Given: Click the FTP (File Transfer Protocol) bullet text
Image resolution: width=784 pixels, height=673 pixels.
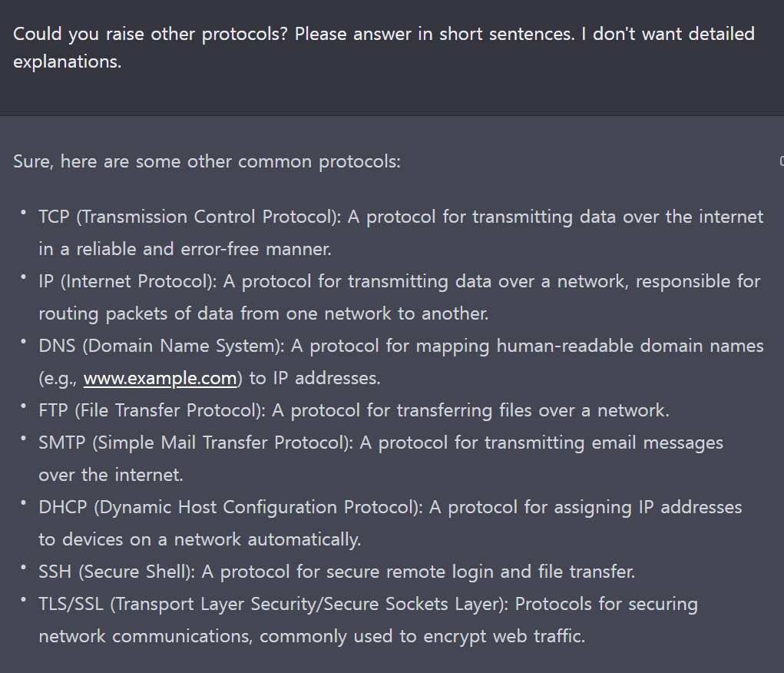Looking at the screenshot, I should 354,410.
